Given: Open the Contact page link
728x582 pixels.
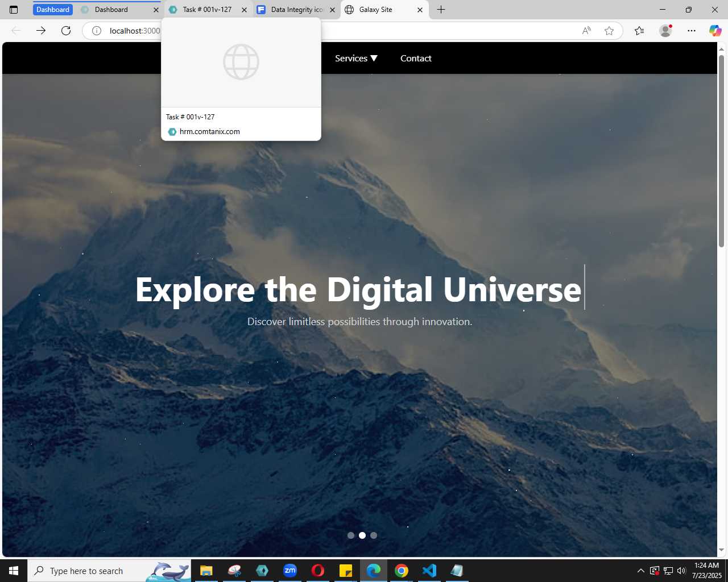Looking at the screenshot, I should click(416, 59).
